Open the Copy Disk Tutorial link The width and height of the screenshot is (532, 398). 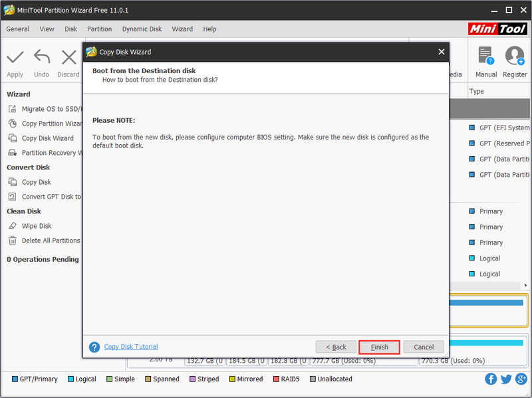(131, 347)
